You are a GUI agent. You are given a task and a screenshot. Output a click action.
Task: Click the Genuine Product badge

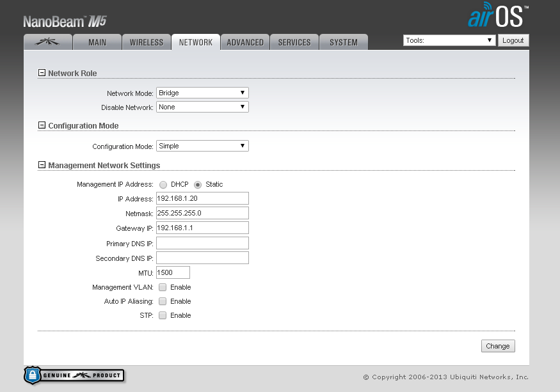[x=74, y=375]
